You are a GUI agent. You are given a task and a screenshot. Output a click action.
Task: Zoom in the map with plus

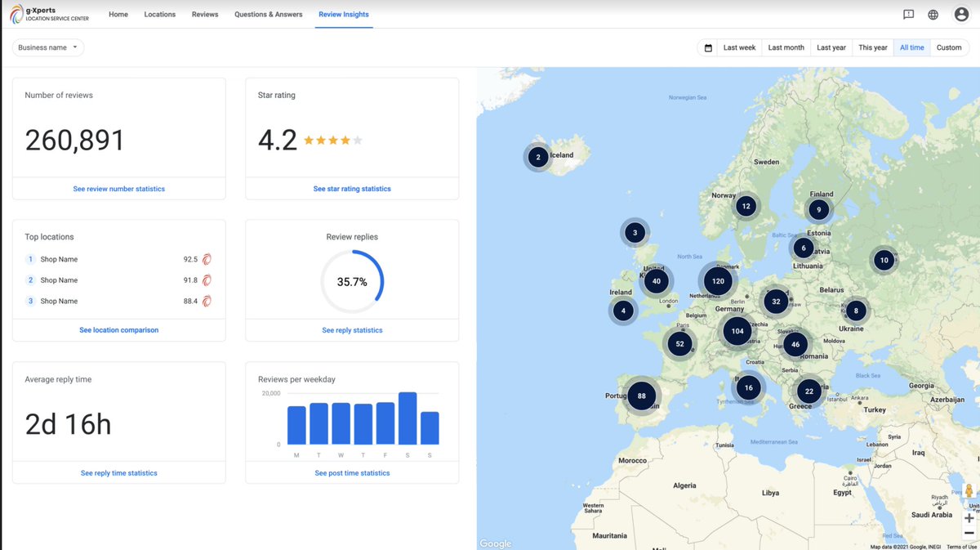click(969, 518)
